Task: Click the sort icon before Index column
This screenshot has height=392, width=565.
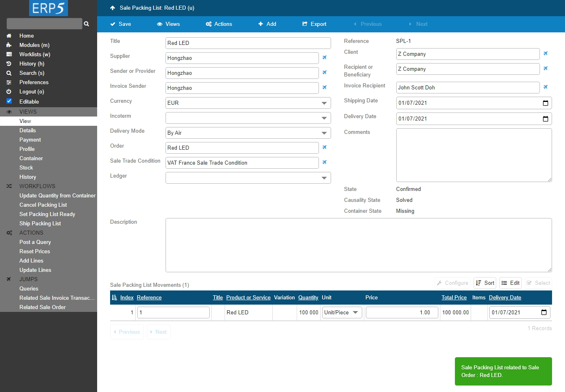Action: [115, 297]
